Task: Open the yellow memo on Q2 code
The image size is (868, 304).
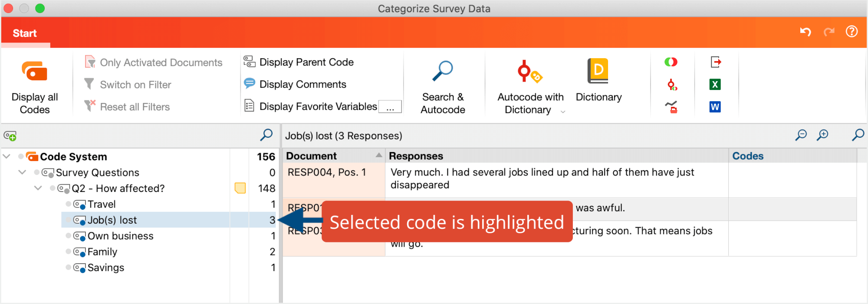Action: [x=240, y=188]
